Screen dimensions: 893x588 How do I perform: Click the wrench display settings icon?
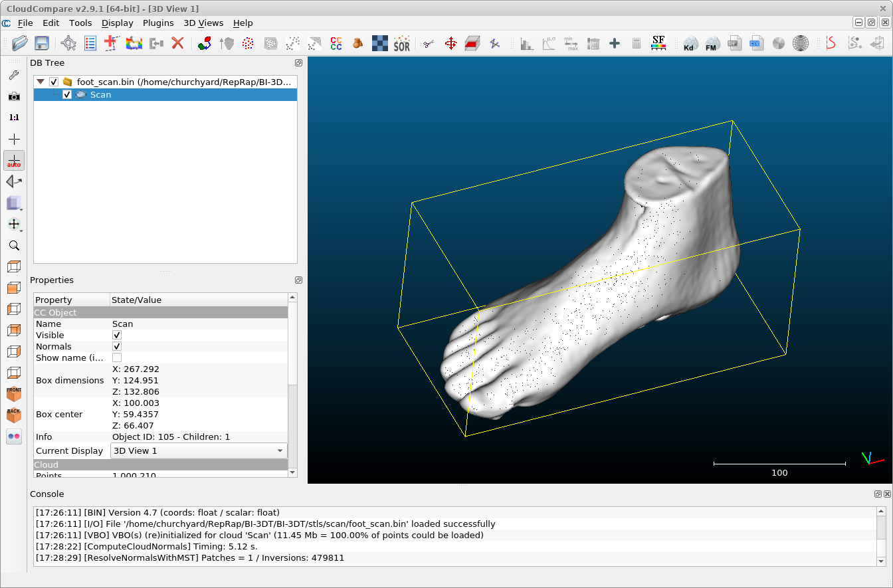[14, 75]
